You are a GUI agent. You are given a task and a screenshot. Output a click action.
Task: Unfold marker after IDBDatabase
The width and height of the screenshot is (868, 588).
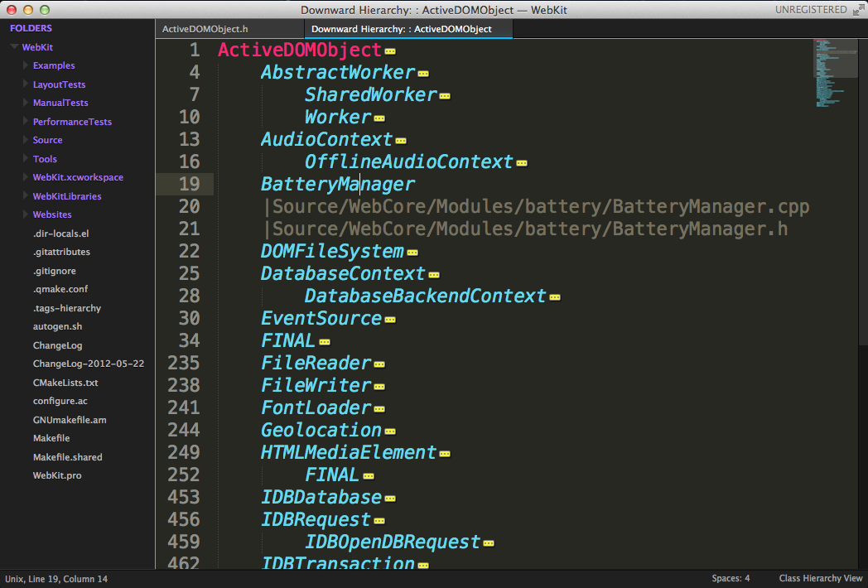(x=390, y=499)
